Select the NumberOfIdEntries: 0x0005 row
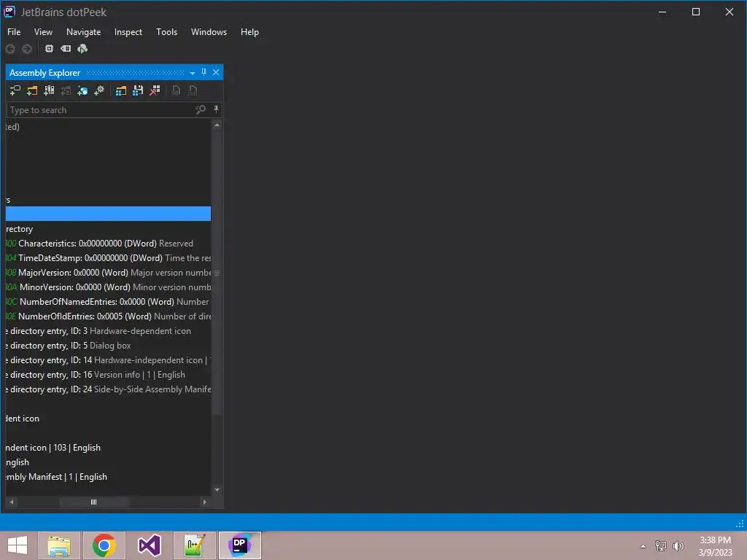Image resolution: width=747 pixels, height=560 pixels. pyautogui.click(x=108, y=316)
